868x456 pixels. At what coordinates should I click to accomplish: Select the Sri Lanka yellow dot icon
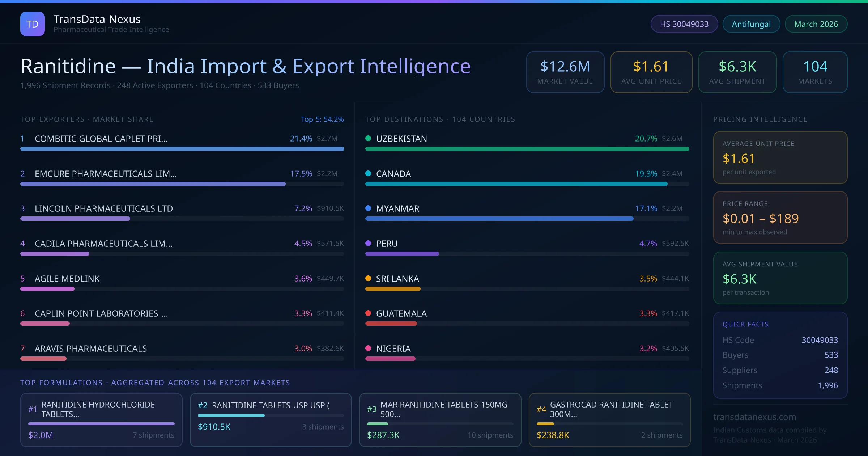pos(368,278)
